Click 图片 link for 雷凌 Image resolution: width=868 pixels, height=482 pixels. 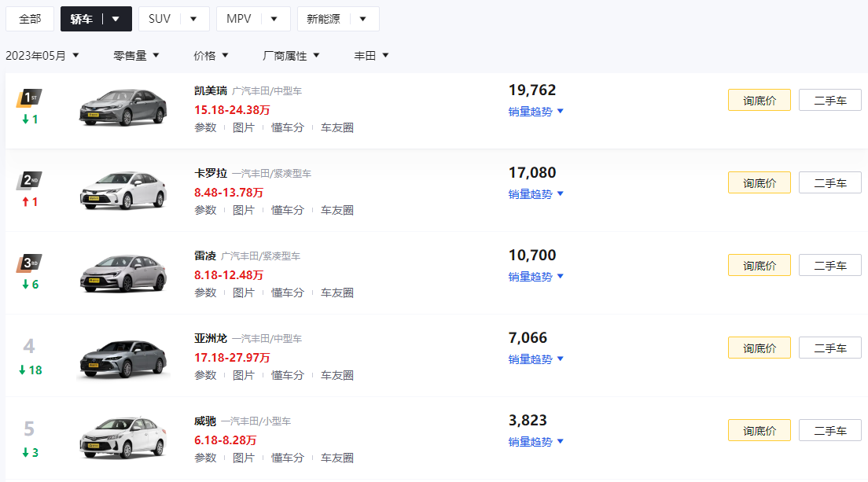click(244, 293)
